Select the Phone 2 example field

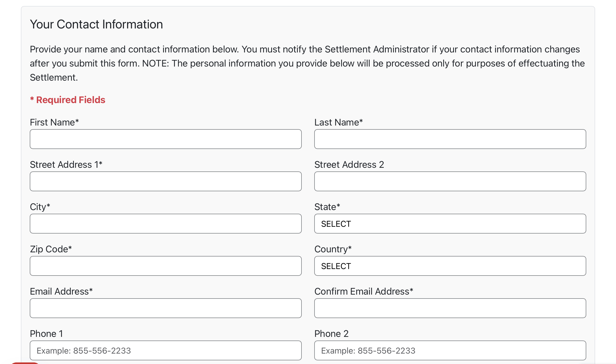pyautogui.click(x=450, y=350)
